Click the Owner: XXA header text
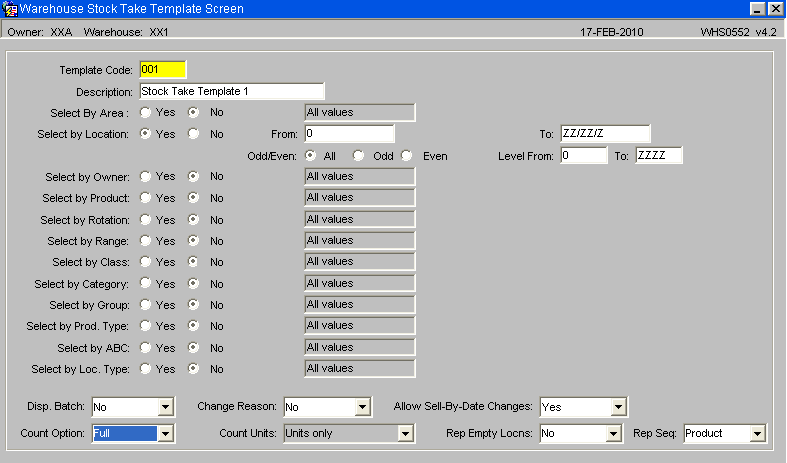This screenshot has width=787, height=463. 40,32
